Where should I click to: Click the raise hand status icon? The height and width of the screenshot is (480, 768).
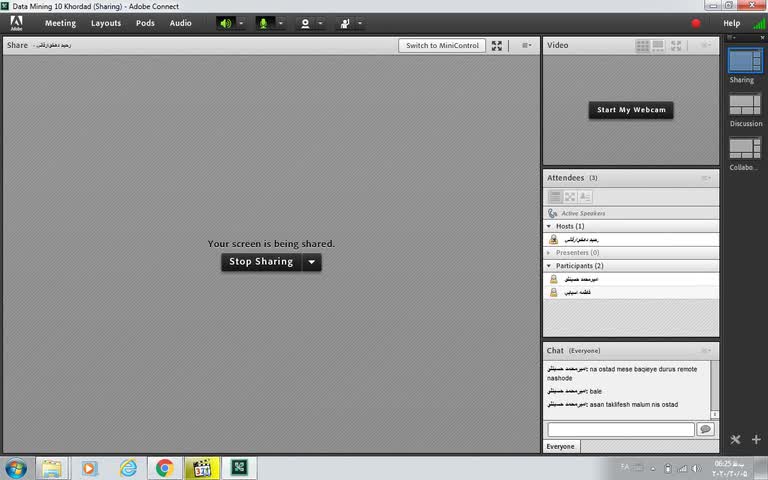point(345,23)
